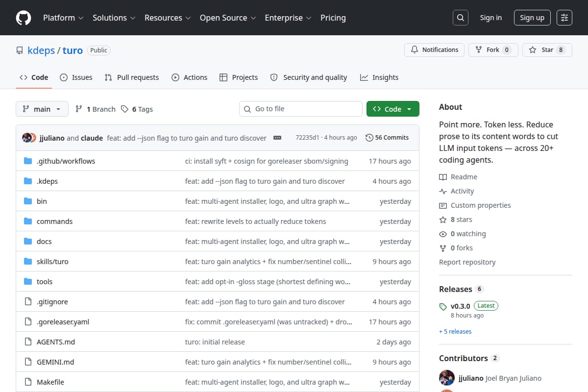Screen dimensions: 588x392
Task: Open the + 5 releases link
Action: [455, 332]
